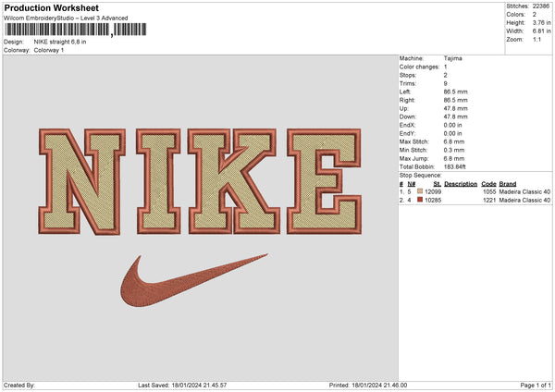Click the St. column header

tap(436, 184)
